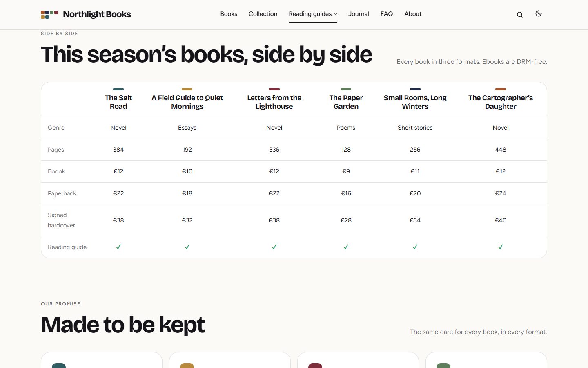Open the search icon in the header
Viewport: 588px width, 368px height.
point(519,15)
